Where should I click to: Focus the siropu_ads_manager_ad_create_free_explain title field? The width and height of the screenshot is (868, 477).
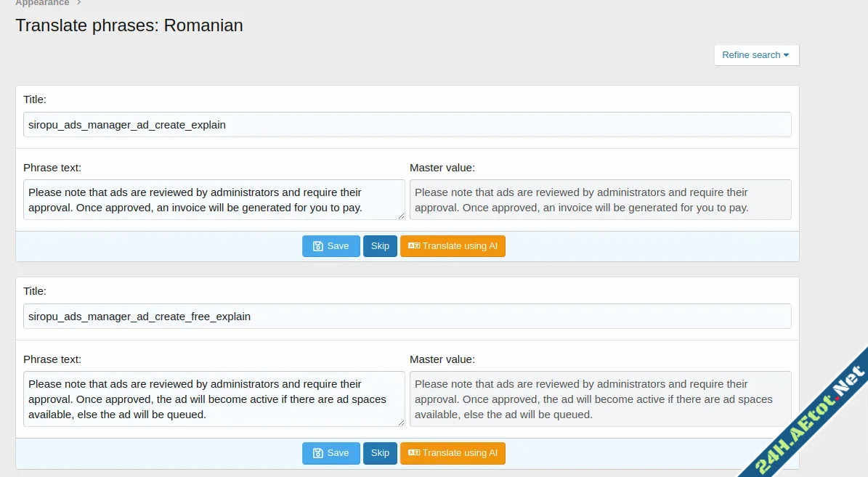pos(407,316)
